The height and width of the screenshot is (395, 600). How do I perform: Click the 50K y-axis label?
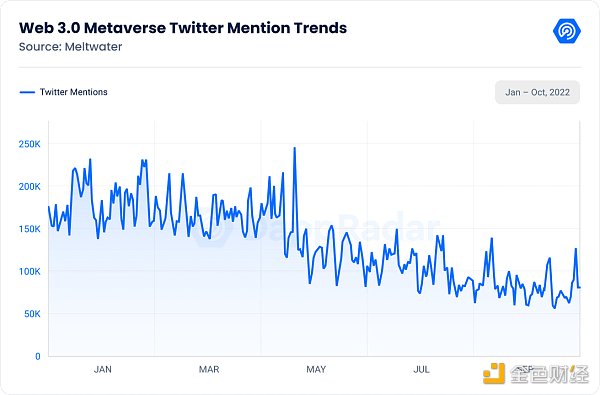[32, 314]
